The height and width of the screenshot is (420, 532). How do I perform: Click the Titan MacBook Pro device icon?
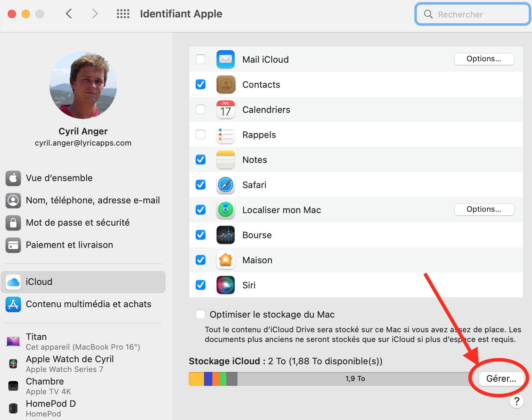[x=13, y=341]
